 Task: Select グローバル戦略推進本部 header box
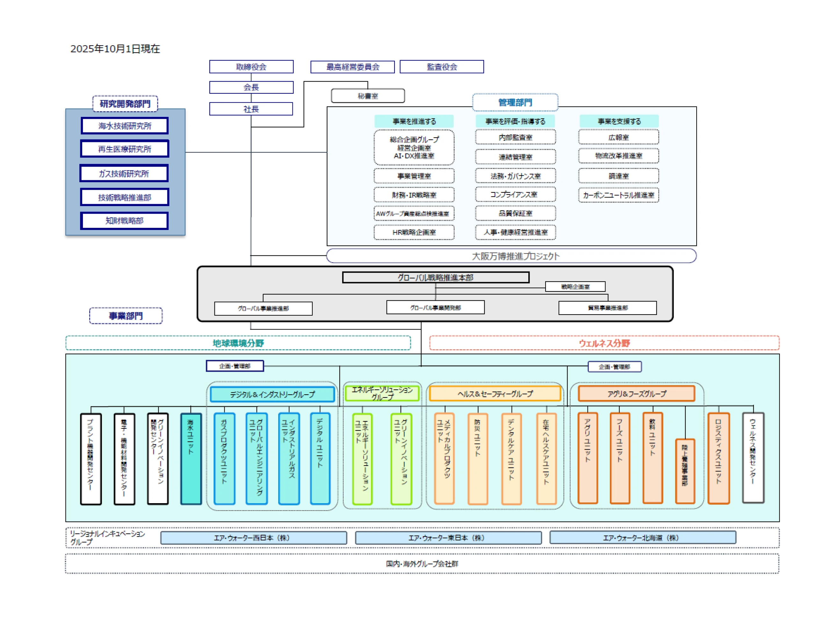435,277
